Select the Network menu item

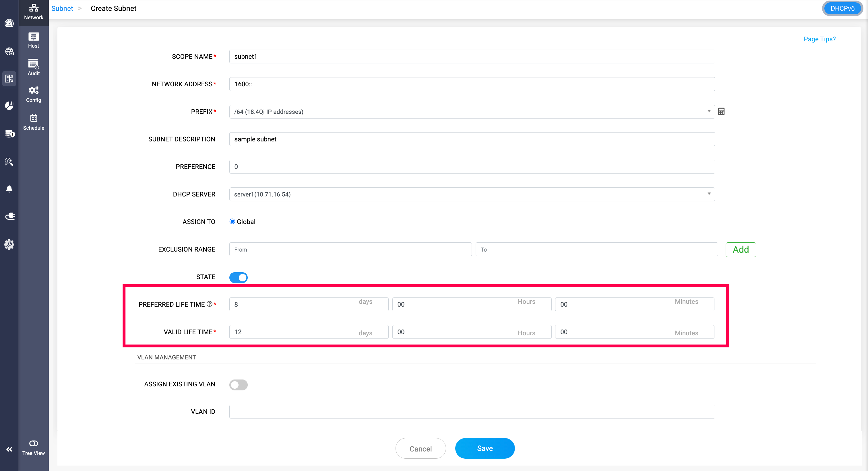(x=33, y=11)
